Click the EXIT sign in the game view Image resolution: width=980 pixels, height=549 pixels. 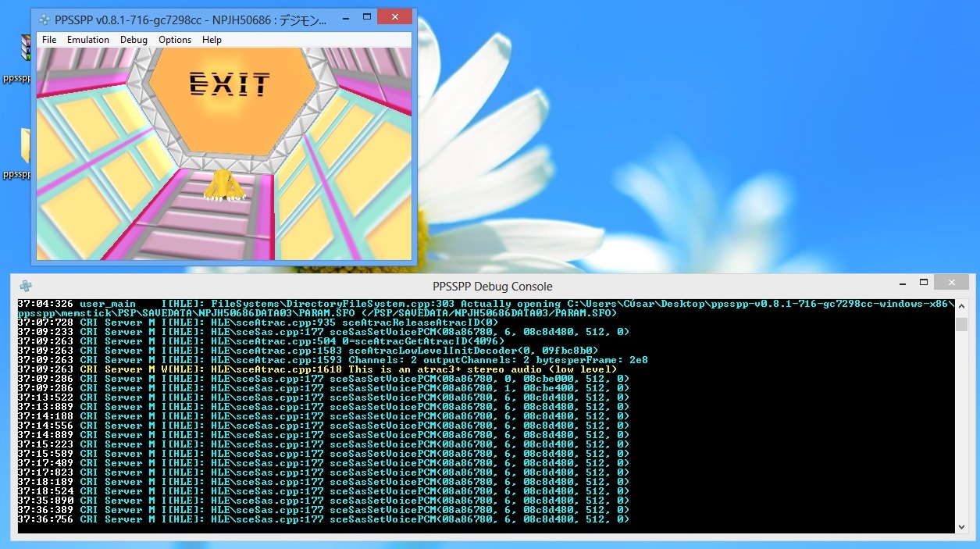(230, 84)
